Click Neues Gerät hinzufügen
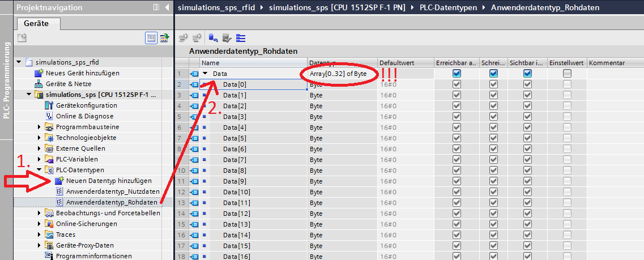 tap(82, 73)
